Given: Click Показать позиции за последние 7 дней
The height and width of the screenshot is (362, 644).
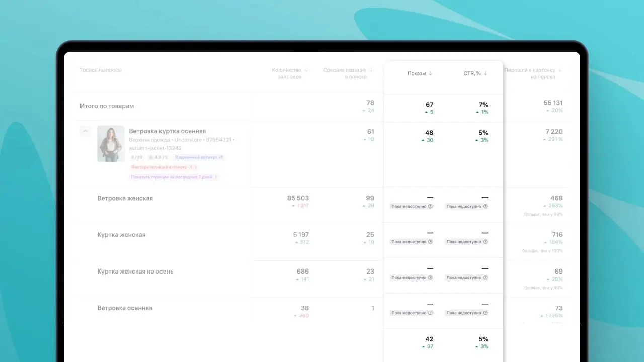Looking at the screenshot, I should tap(174, 177).
